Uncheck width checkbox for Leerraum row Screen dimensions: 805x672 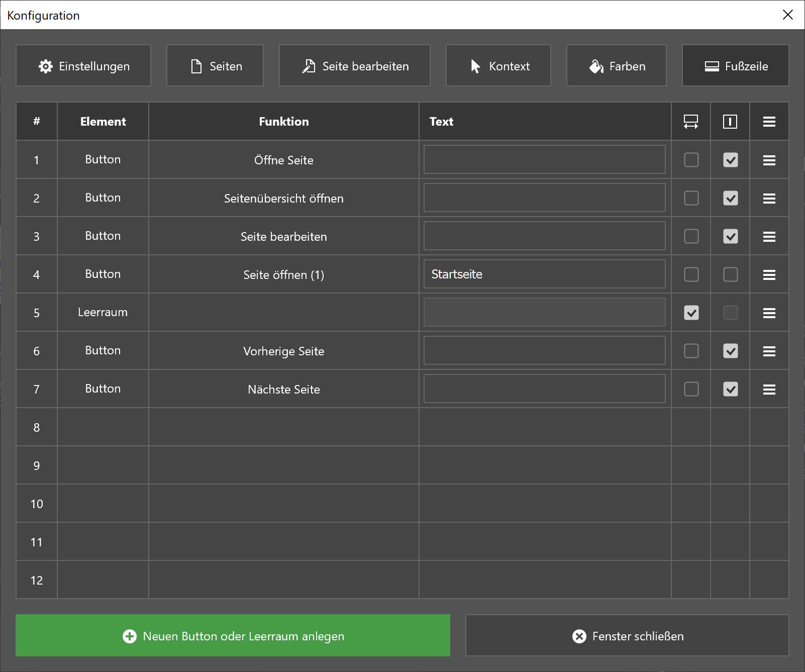click(691, 313)
